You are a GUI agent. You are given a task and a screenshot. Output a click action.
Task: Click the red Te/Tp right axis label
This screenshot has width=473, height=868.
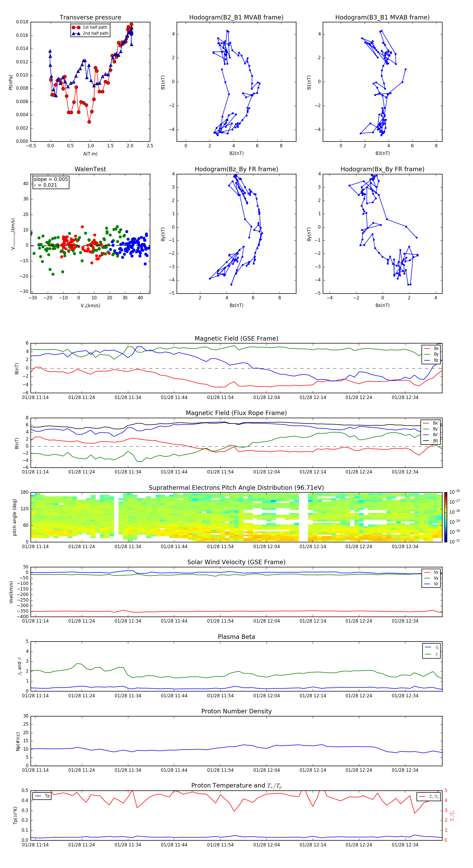(453, 815)
